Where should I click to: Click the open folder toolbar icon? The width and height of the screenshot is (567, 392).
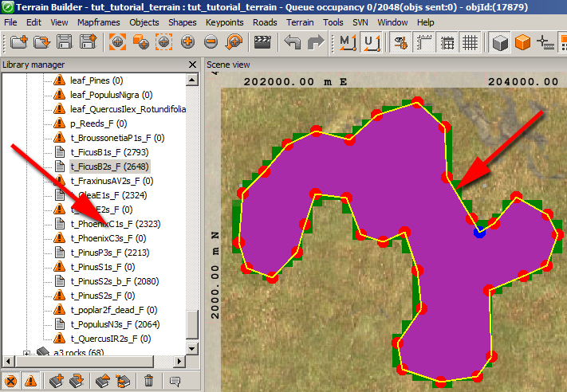pos(41,41)
